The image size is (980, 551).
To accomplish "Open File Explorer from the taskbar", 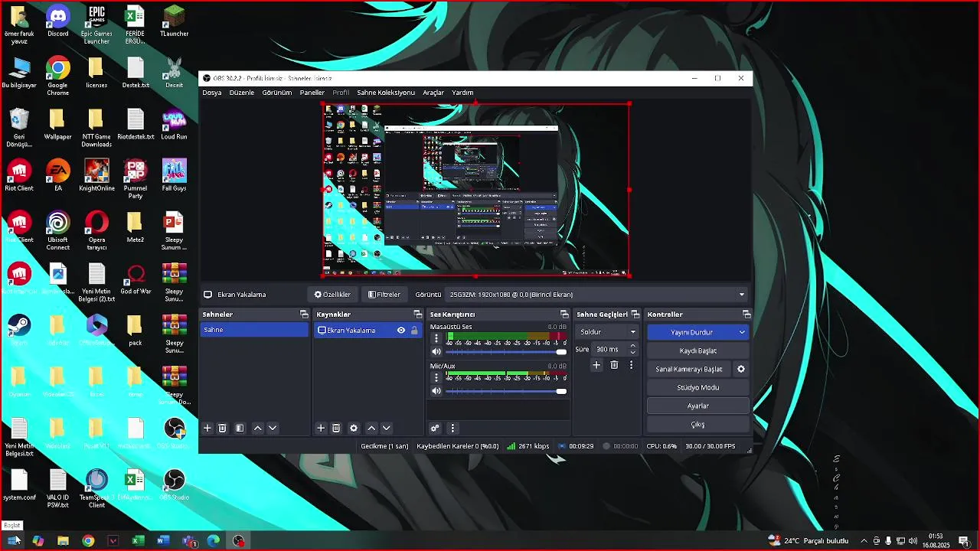I will 63,541.
